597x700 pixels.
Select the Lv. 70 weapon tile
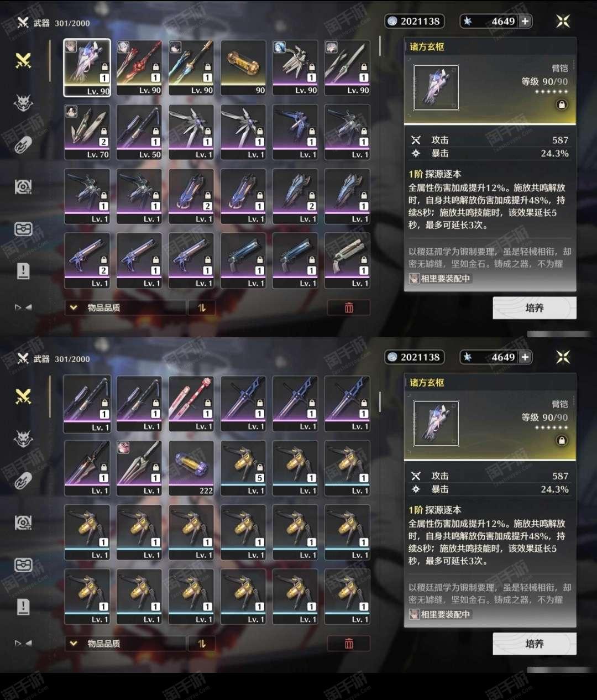tap(87, 132)
